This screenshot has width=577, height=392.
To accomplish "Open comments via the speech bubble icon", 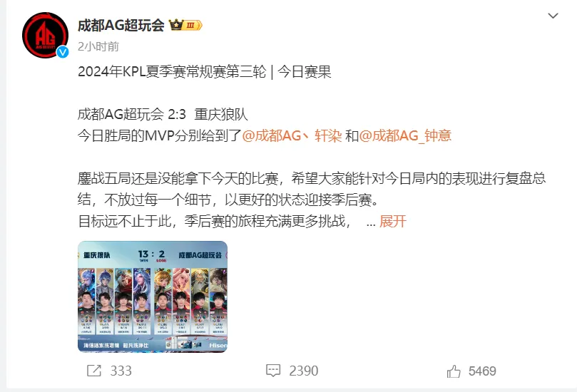I will [273, 371].
